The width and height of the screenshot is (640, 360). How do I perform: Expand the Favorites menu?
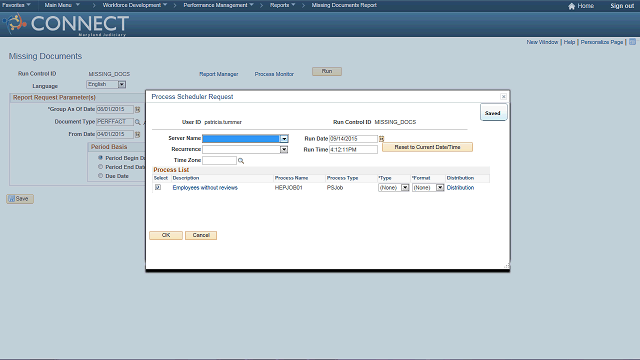tap(16, 5)
